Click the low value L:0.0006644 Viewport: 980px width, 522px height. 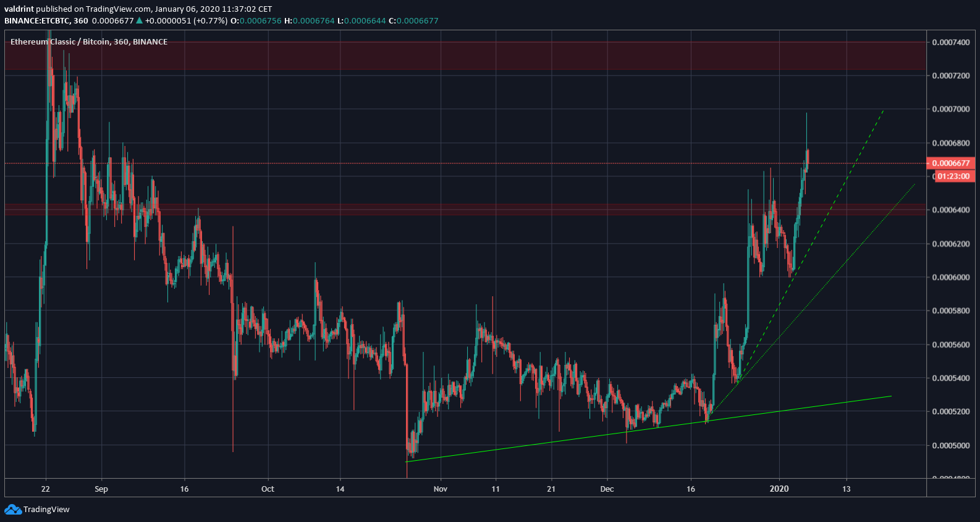click(x=361, y=20)
